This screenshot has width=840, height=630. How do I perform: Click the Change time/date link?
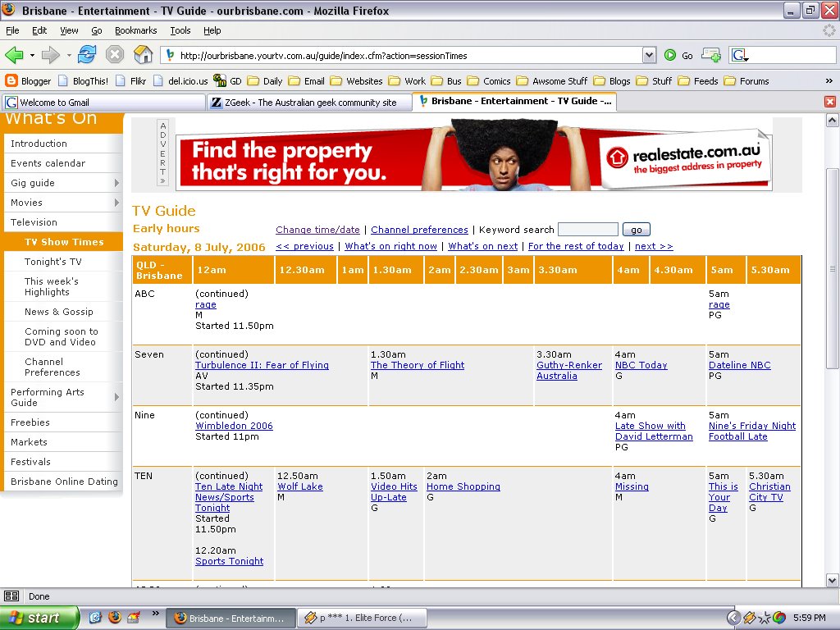(317, 230)
